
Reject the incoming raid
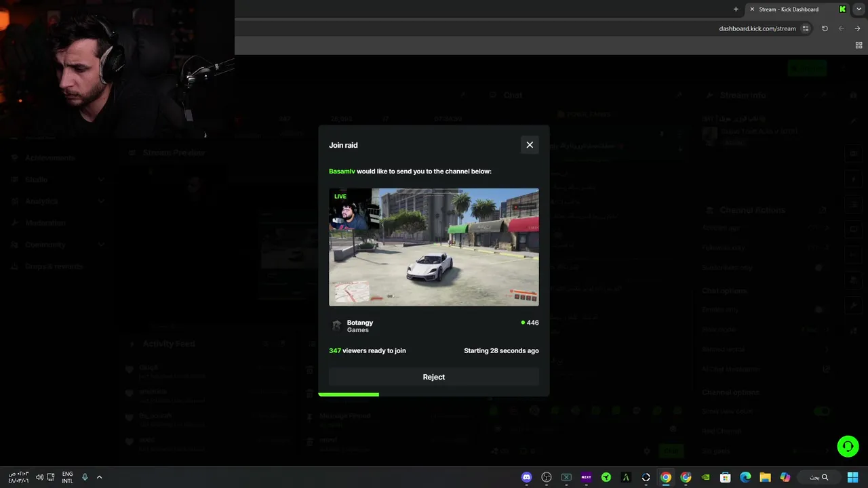tap(434, 377)
